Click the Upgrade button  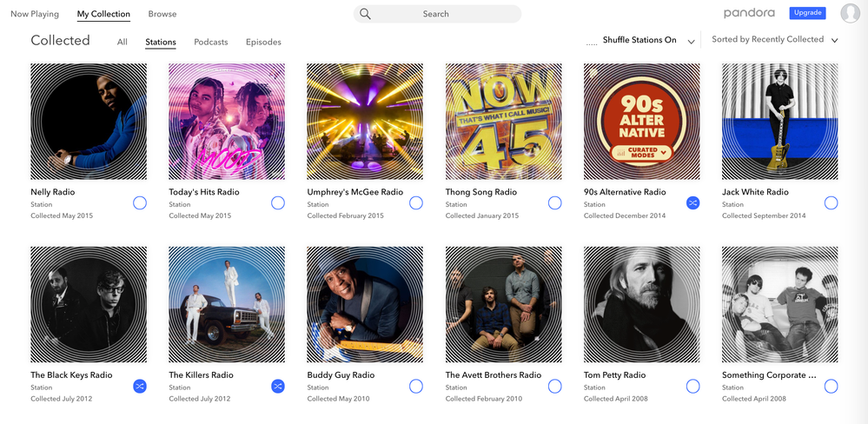click(808, 13)
